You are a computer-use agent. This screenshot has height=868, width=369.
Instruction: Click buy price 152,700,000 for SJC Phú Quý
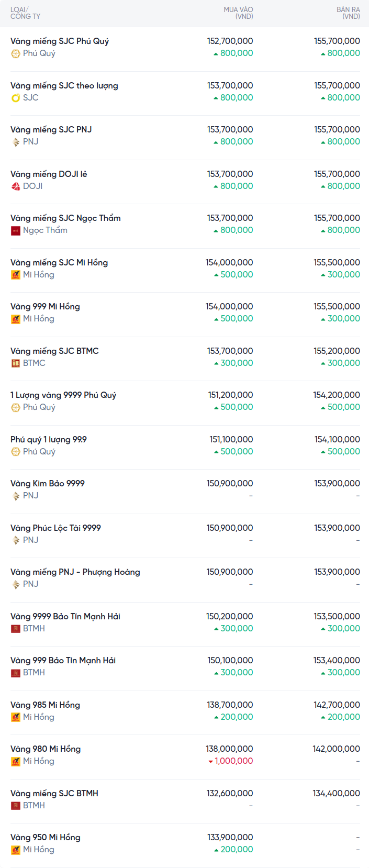pos(230,41)
